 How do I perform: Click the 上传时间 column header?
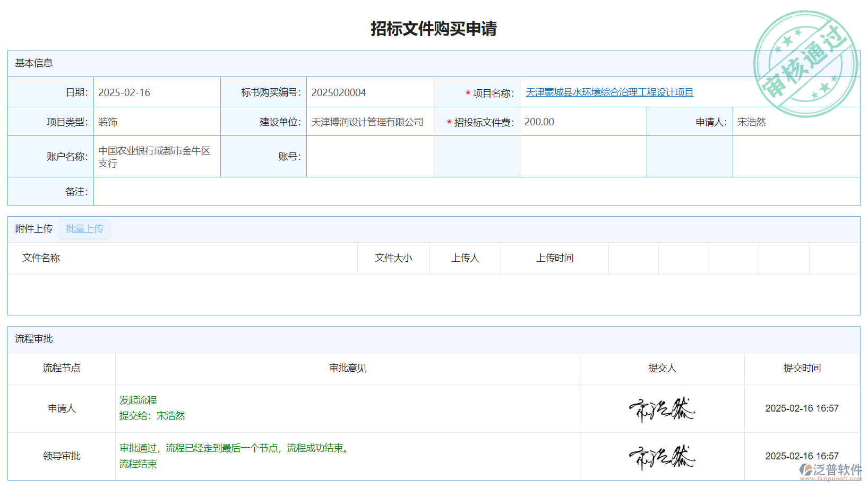point(554,258)
